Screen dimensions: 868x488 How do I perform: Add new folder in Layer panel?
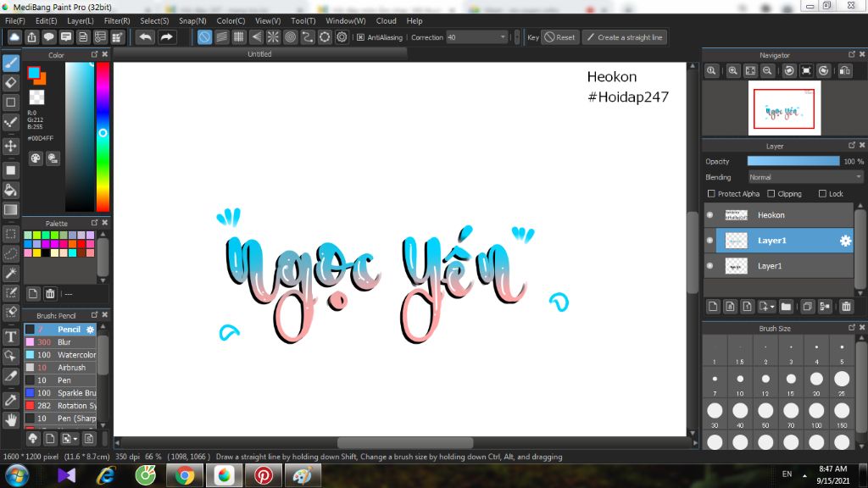[x=786, y=307]
